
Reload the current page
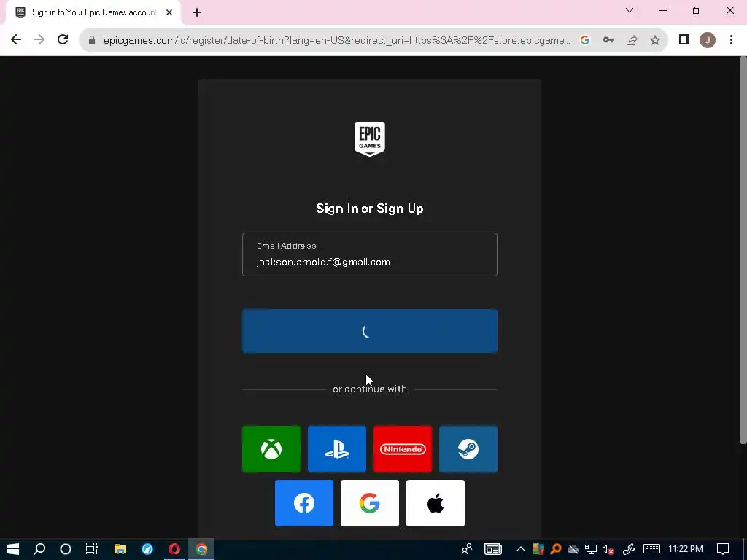click(63, 40)
